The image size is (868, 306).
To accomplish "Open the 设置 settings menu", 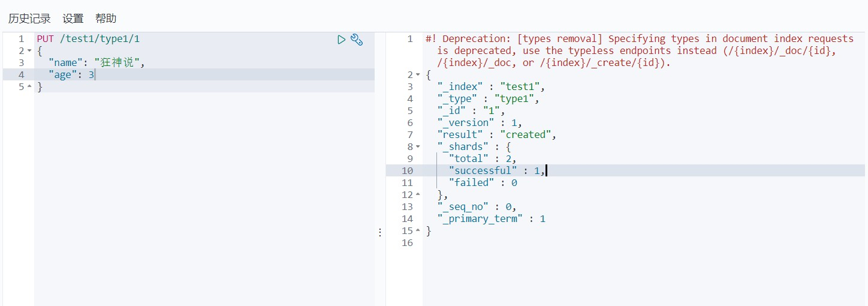I will [x=73, y=19].
